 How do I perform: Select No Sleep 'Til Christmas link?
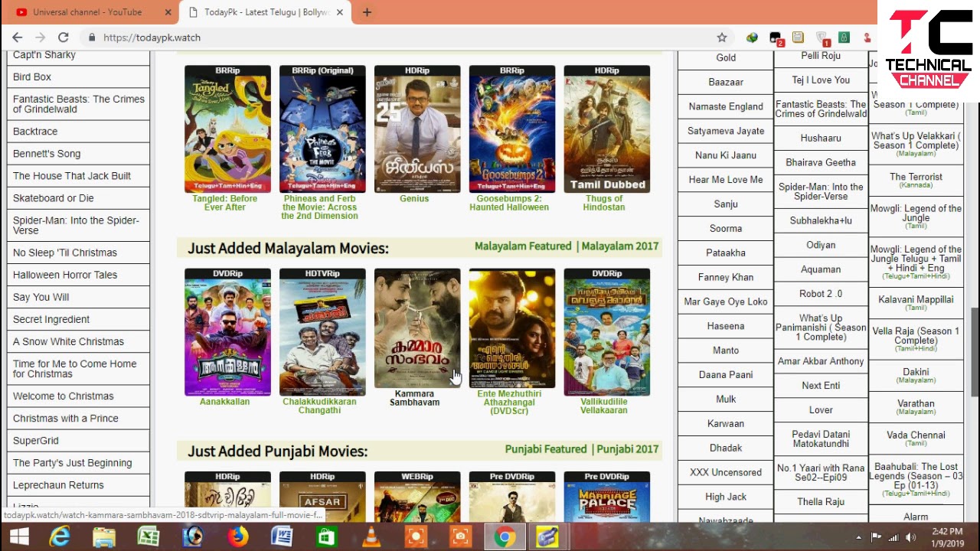tap(65, 253)
